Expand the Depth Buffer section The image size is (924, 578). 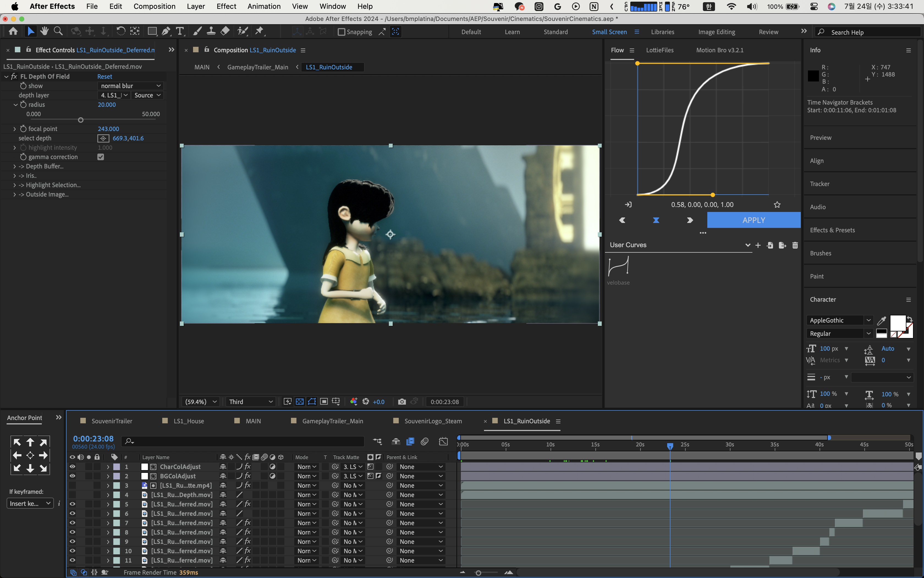(15, 166)
